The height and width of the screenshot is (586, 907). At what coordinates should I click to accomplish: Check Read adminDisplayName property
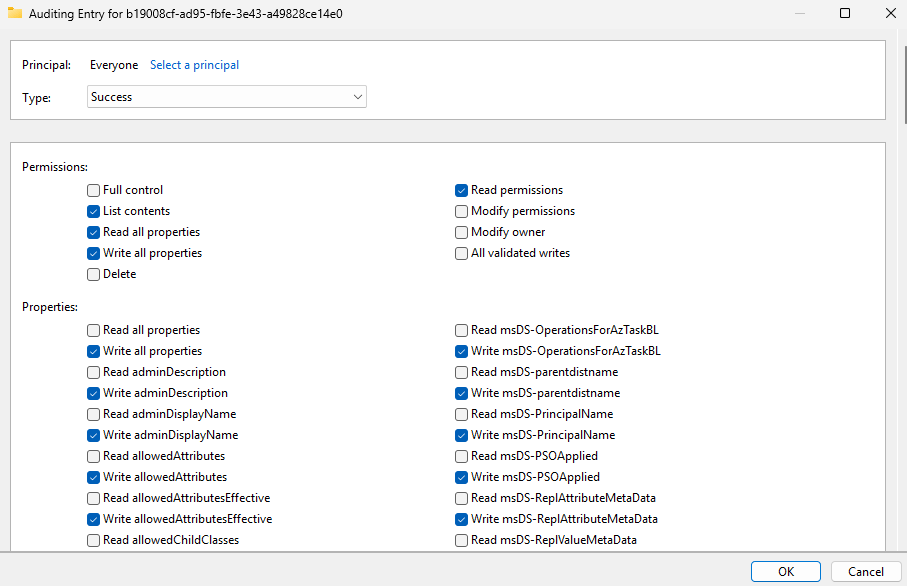[x=93, y=414]
